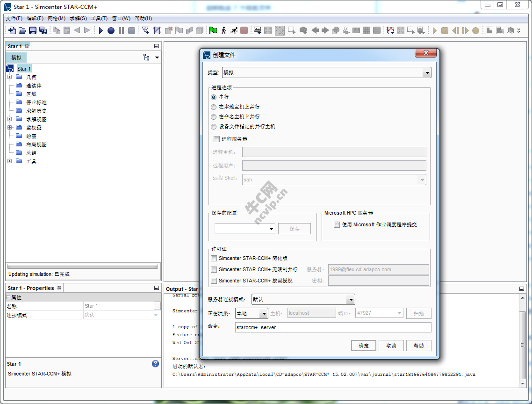
Task: Open the 保存的配置 combo box
Action: click(x=244, y=229)
